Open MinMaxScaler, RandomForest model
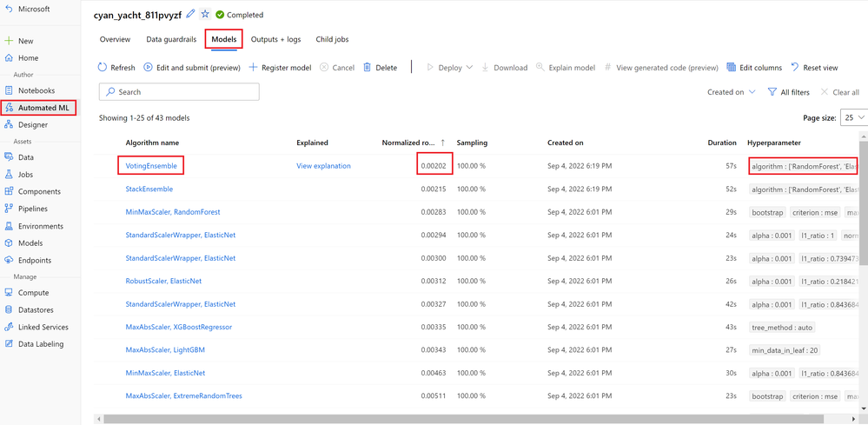This screenshot has height=425, width=868. [x=173, y=212]
